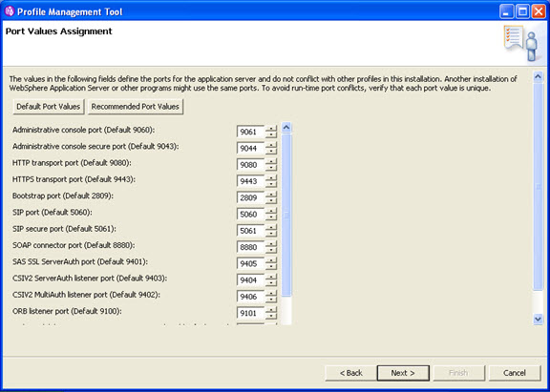Decrease the HTTPS transport port value

pyautogui.click(x=271, y=184)
